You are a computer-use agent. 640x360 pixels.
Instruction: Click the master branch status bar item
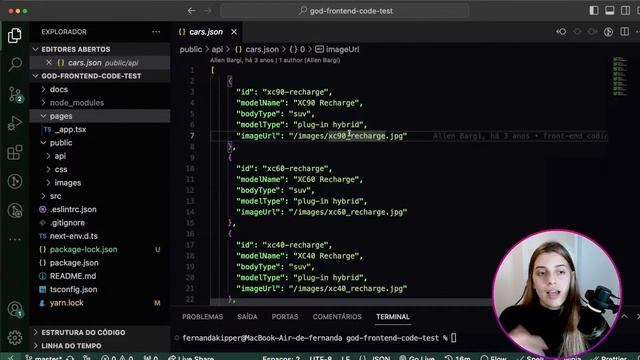pyautogui.click(x=43, y=357)
